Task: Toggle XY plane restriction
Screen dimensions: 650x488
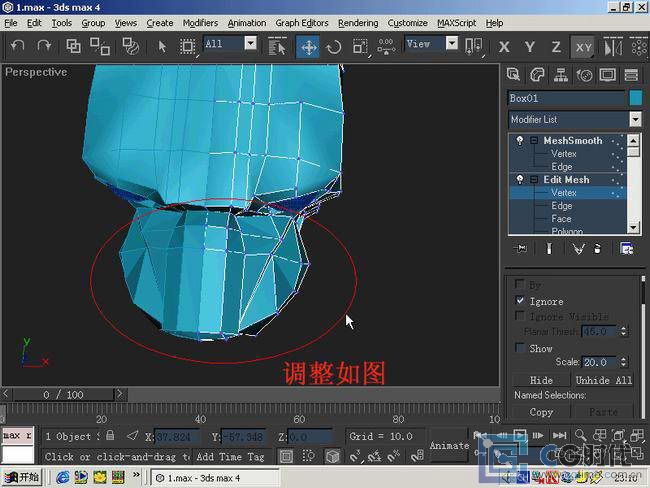Action: click(583, 47)
